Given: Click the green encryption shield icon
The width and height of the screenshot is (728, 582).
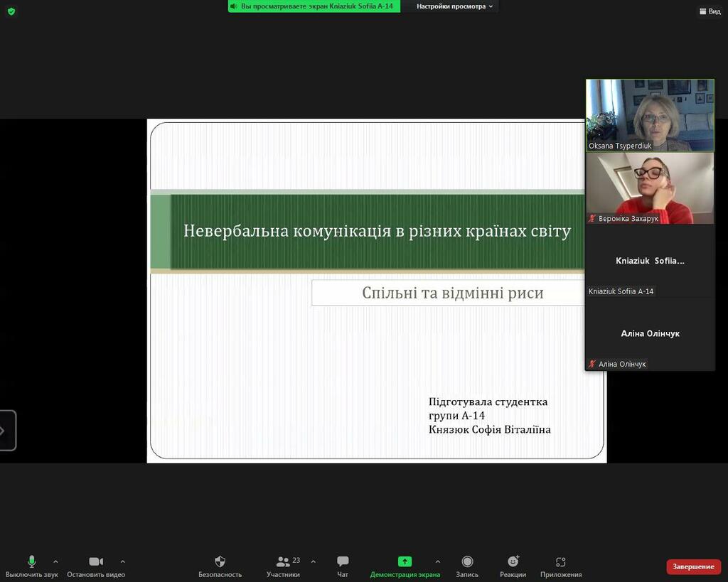Looking at the screenshot, I should tap(11, 11).
